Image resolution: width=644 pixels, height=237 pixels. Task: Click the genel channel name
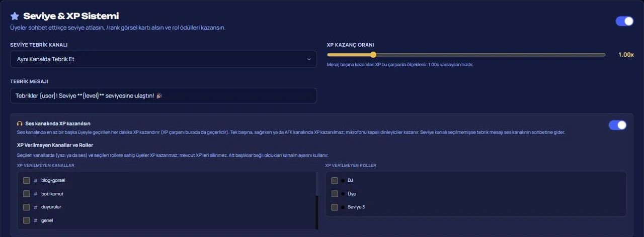tap(47, 220)
